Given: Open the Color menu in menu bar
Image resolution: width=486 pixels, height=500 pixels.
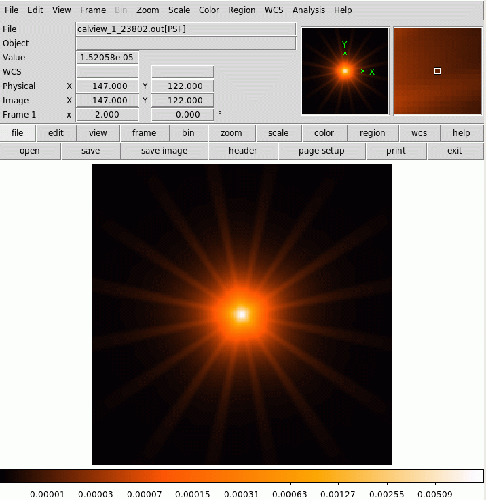Looking at the screenshot, I should tap(209, 10).
